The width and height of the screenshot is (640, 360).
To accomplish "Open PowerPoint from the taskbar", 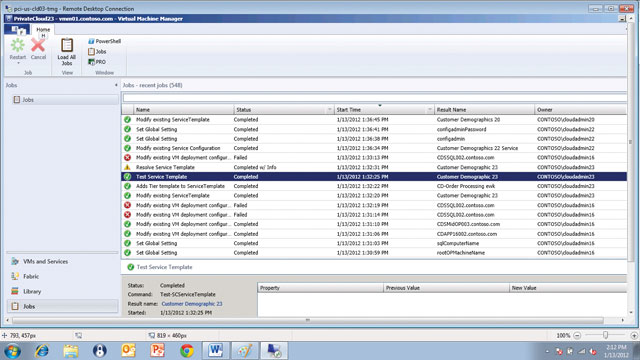I will [x=158, y=351].
